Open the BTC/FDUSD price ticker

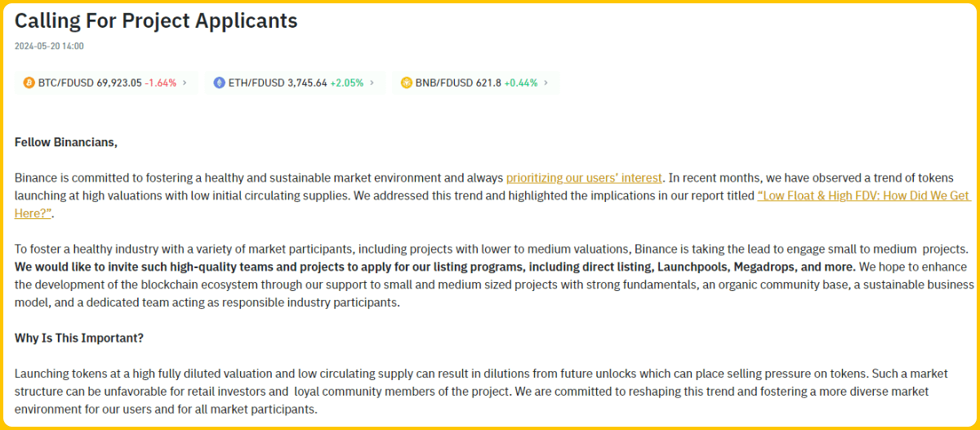click(x=106, y=83)
